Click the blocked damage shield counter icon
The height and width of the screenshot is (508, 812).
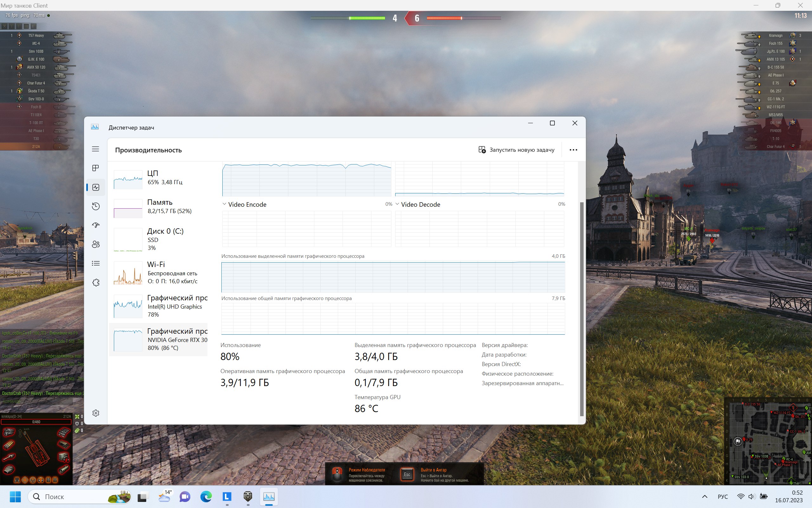77,424
